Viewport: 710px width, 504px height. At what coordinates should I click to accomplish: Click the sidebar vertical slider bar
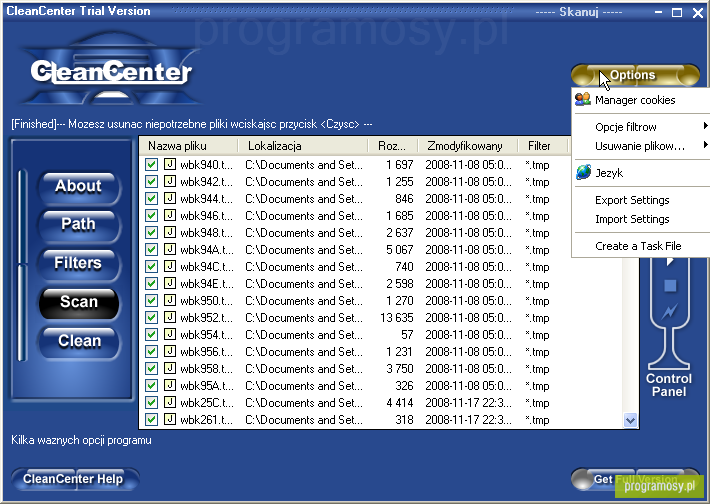point(22,265)
